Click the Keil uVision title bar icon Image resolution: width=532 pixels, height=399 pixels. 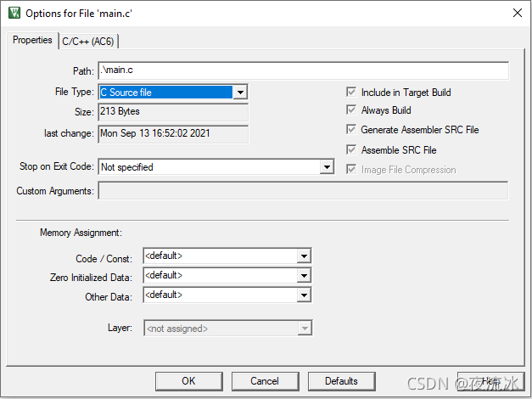coord(14,13)
